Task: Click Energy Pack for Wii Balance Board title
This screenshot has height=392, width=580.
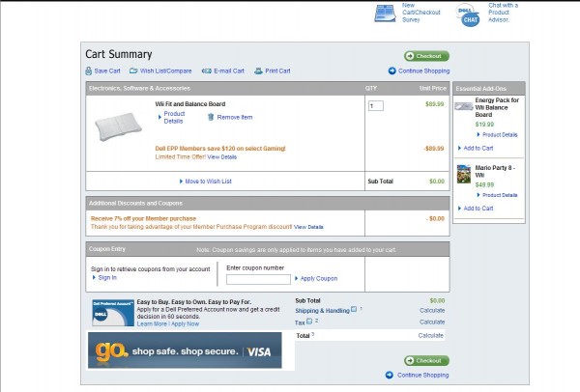Action: pyautogui.click(x=497, y=107)
